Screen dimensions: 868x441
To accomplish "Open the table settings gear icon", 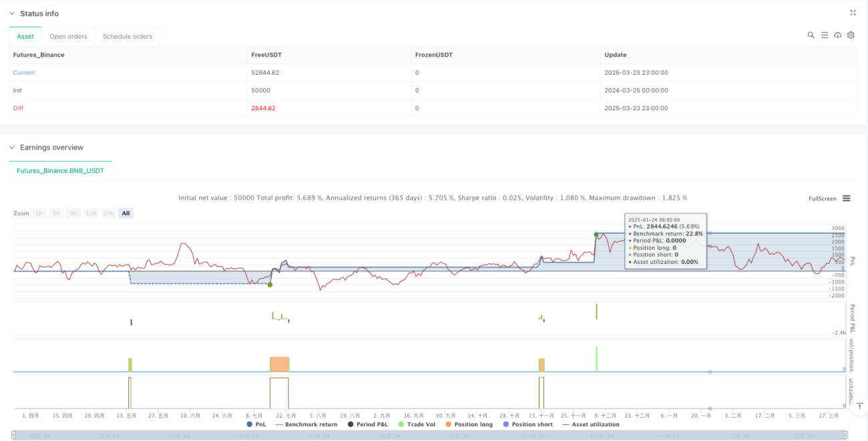I will coord(851,35).
